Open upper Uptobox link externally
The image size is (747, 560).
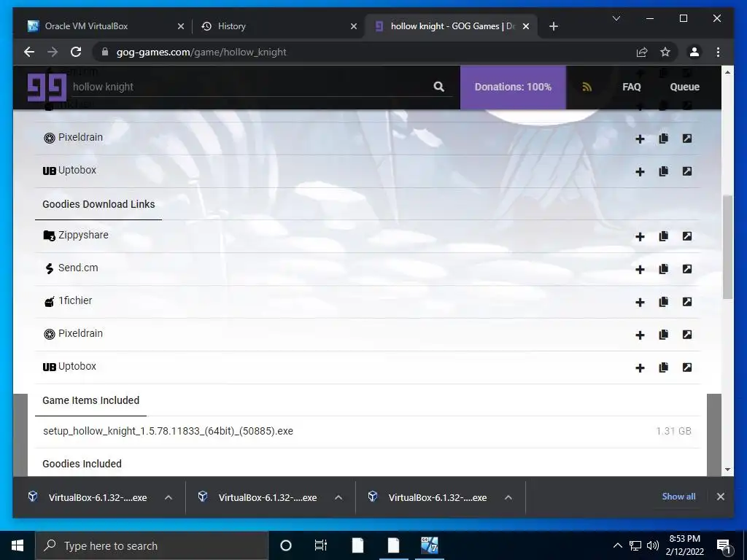point(687,171)
